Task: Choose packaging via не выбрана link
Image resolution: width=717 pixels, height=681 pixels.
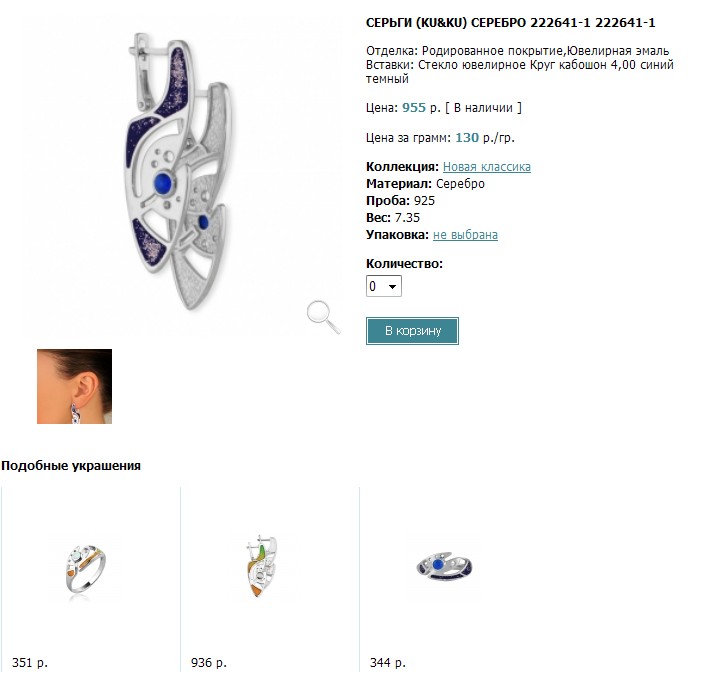Action: 465,235
